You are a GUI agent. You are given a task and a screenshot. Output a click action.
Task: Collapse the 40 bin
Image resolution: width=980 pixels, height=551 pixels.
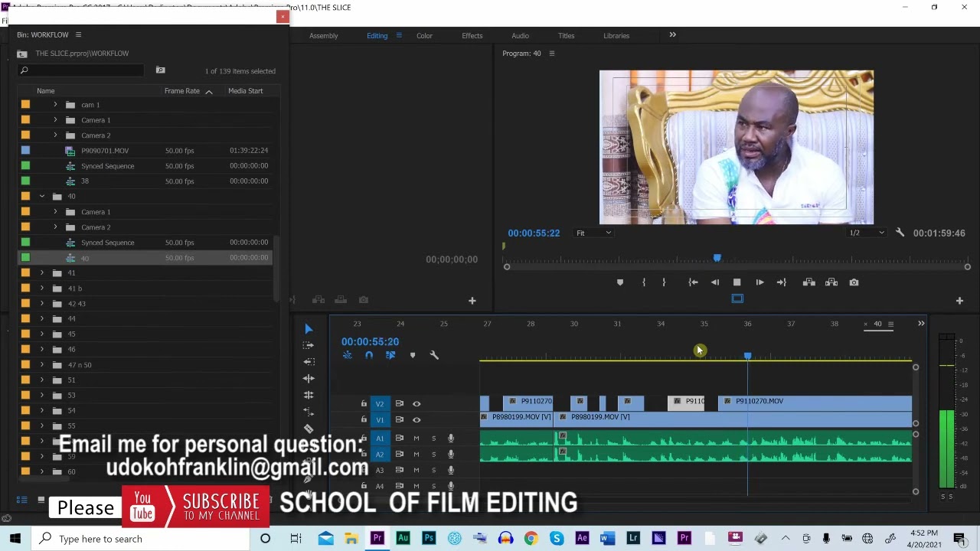42,197
